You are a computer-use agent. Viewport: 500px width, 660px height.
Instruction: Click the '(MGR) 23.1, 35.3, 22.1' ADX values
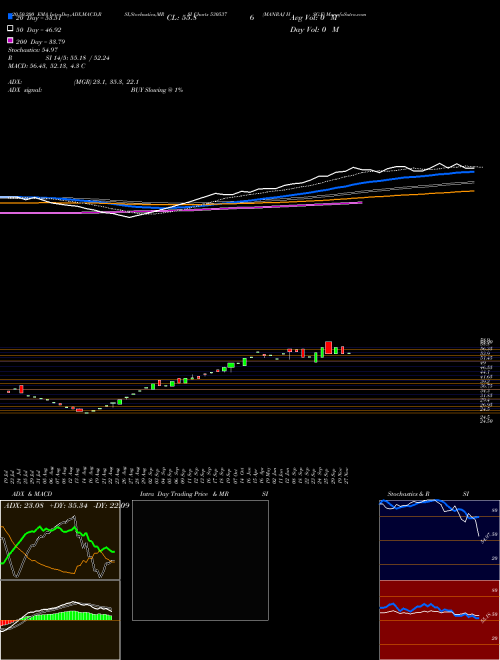106,82
